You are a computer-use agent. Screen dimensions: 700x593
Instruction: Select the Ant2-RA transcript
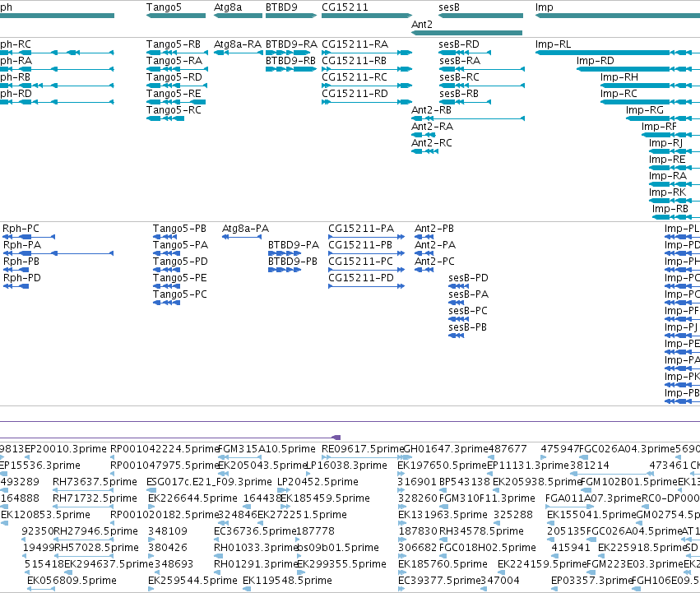424,135
